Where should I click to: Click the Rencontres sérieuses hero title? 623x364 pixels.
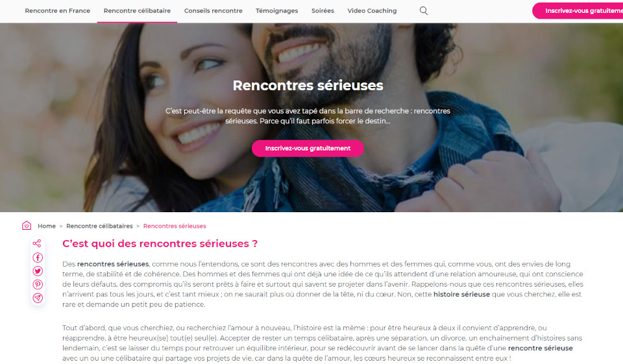(x=308, y=86)
